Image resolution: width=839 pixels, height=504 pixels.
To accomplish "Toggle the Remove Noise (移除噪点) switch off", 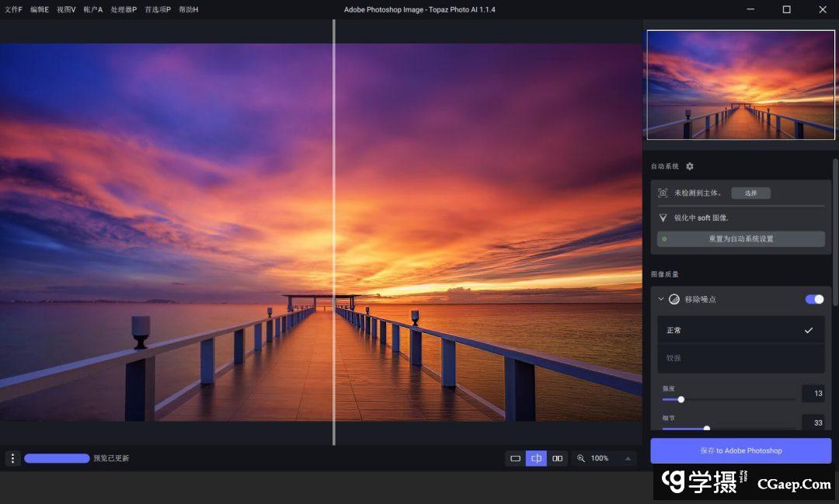I will pyautogui.click(x=814, y=299).
